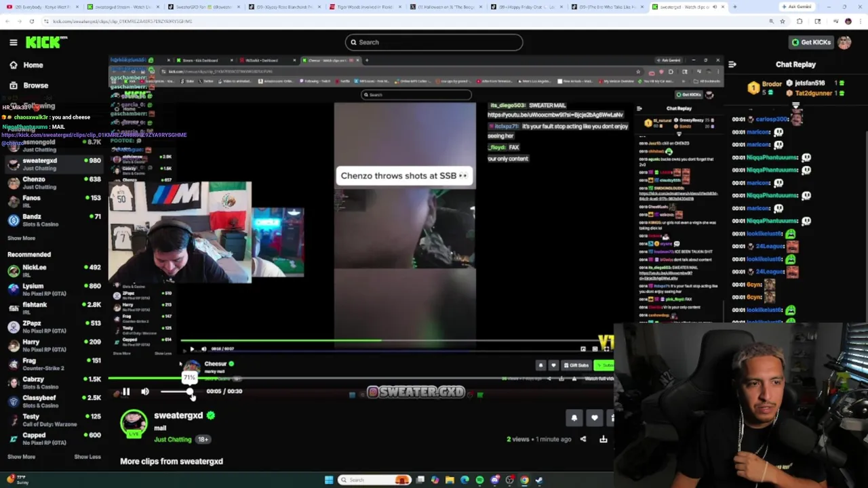The image size is (868, 488).
Task: Click the browser address bar
Action: pyautogui.click(x=400, y=21)
